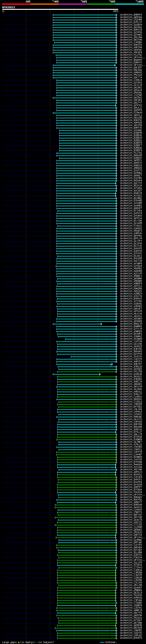Click hit label UniRef100_P12783
This screenshot has height=644, width=146.
click(x=131, y=153)
